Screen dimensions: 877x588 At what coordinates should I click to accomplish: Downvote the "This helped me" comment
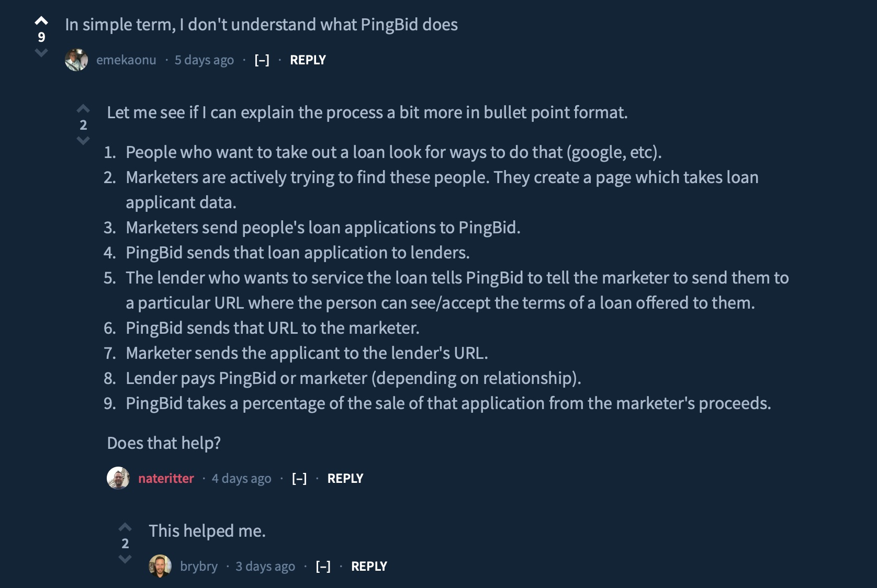pyautogui.click(x=125, y=559)
